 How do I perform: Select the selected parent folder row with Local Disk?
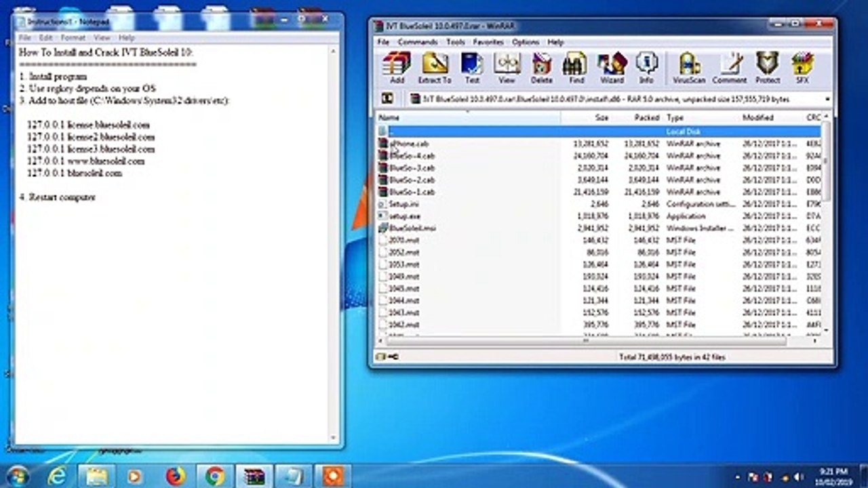[598, 131]
